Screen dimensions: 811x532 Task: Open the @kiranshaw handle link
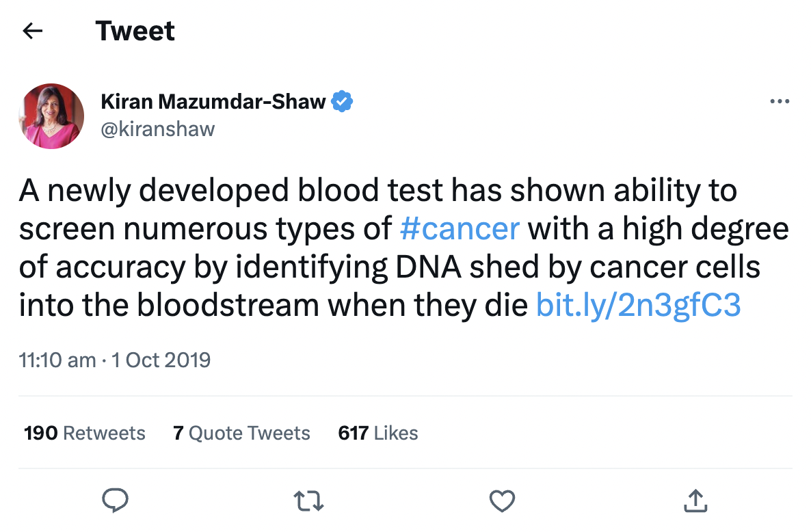point(158,129)
